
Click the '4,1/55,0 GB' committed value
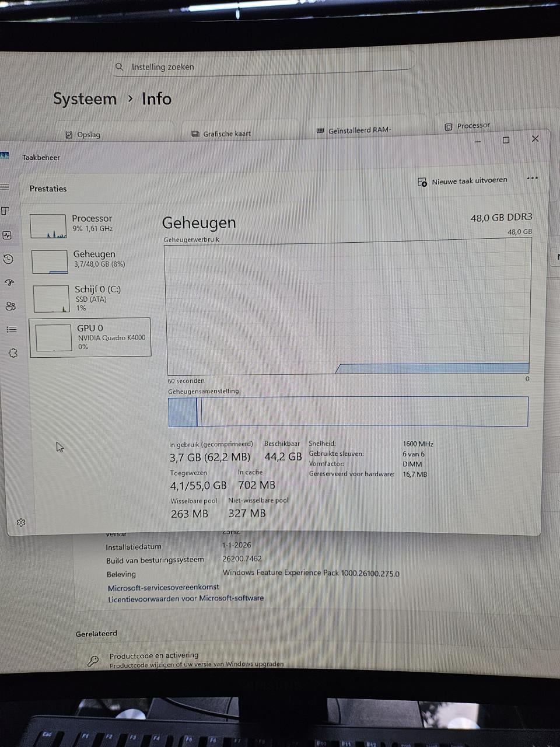pyautogui.click(x=198, y=486)
